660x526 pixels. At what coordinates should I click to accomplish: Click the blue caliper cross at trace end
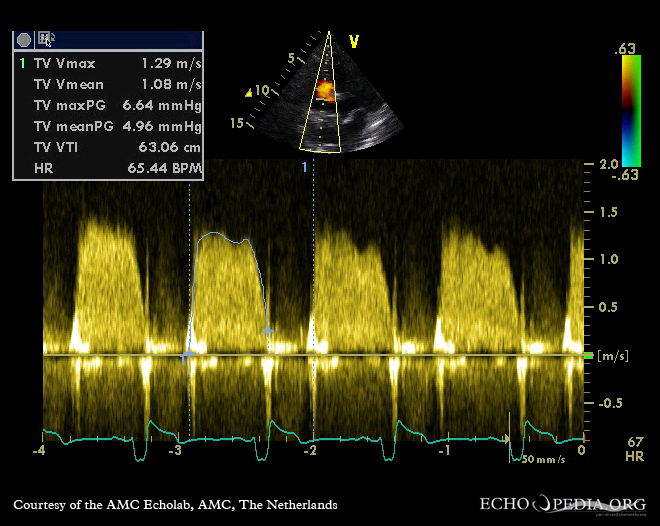point(267,331)
